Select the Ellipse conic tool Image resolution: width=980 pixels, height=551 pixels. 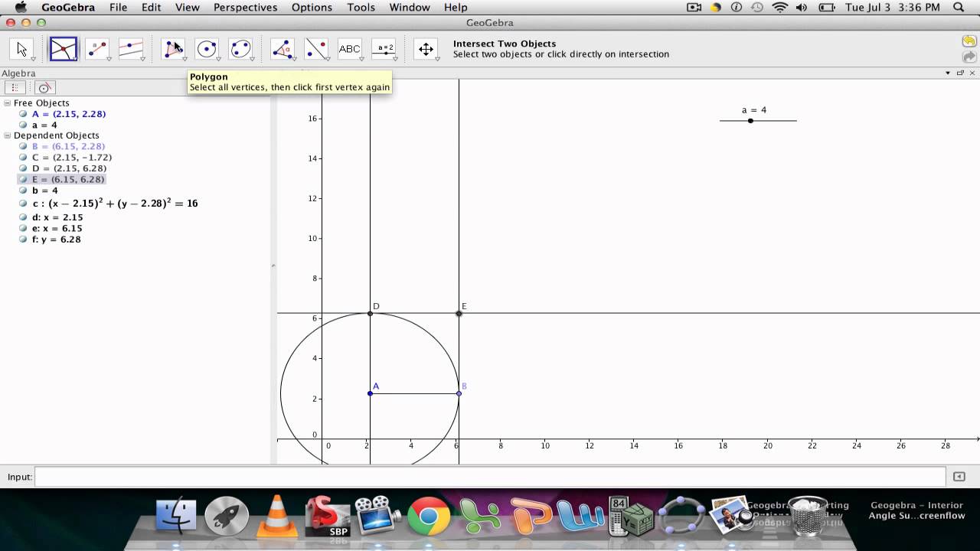click(x=240, y=50)
